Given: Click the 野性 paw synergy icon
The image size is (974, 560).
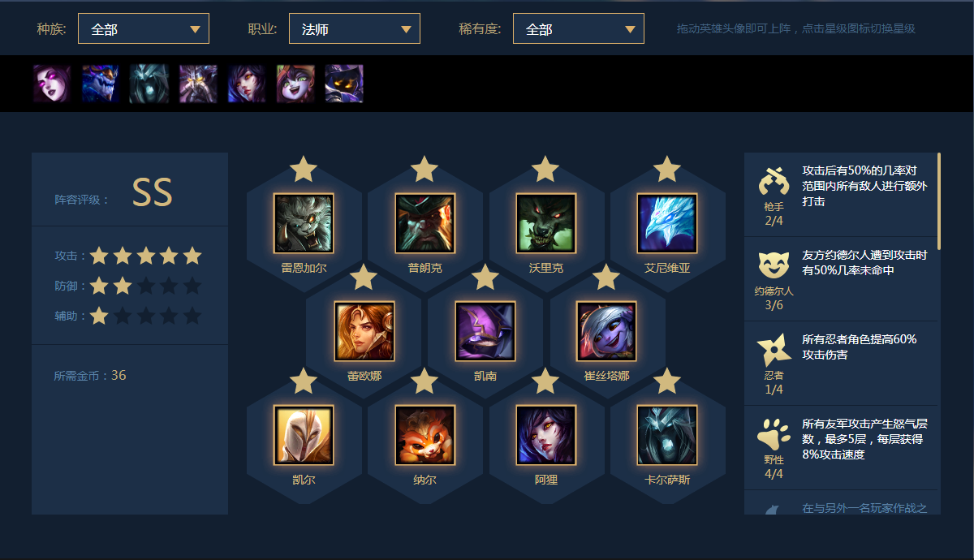Looking at the screenshot, I should click(774, 434).
